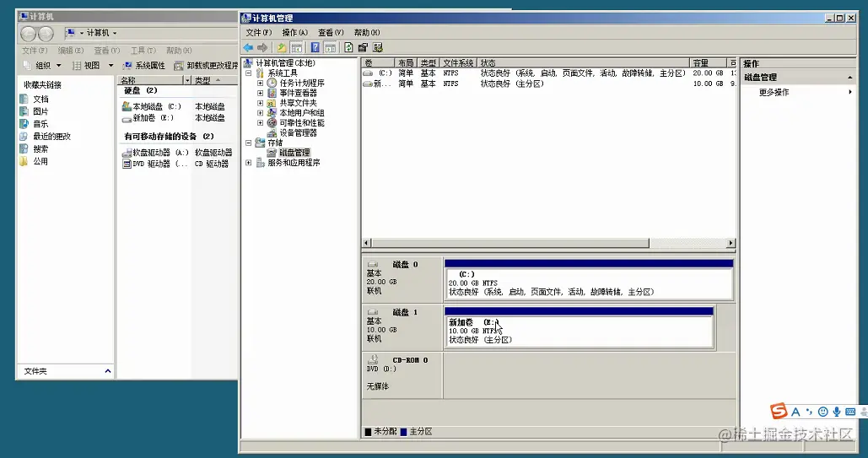
Task: Click 卸载或更改程序 in explorer toolbar
Action: pyautogui.click(x=207, y=65)
